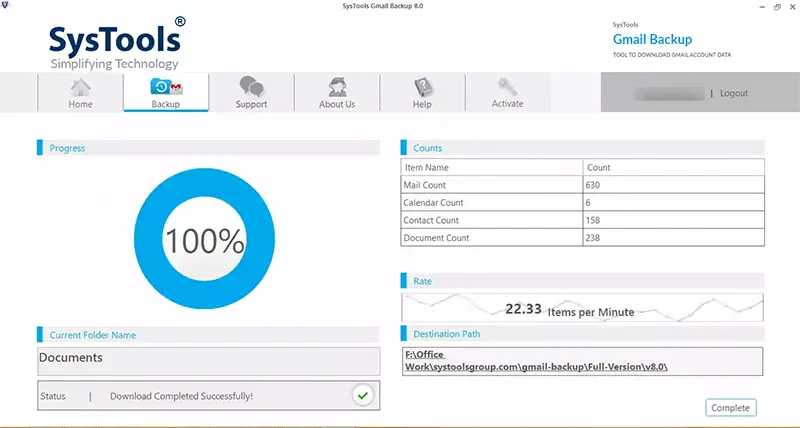Click the Destination Path section header
The width and height of the screenshot is (800, 428).
click(583, 334)
